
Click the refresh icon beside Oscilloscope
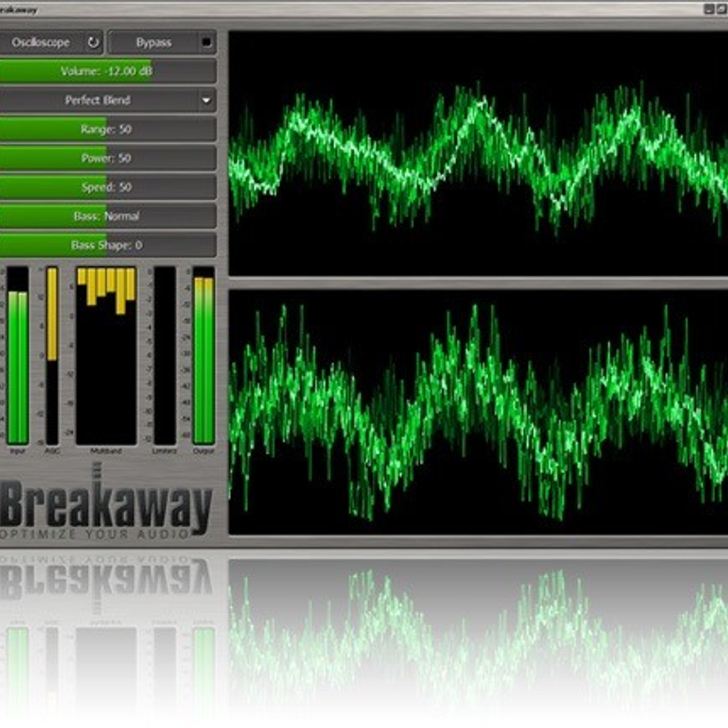click(93, 42)
